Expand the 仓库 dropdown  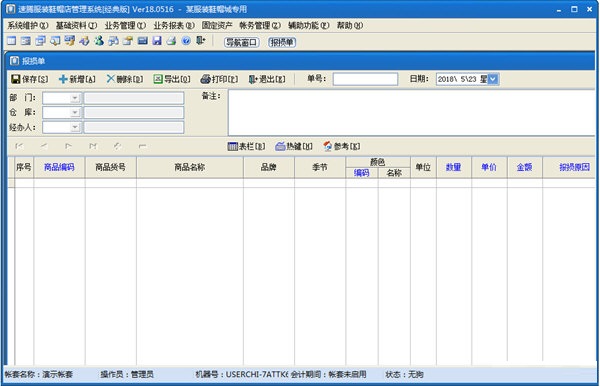tap(75, 112)
